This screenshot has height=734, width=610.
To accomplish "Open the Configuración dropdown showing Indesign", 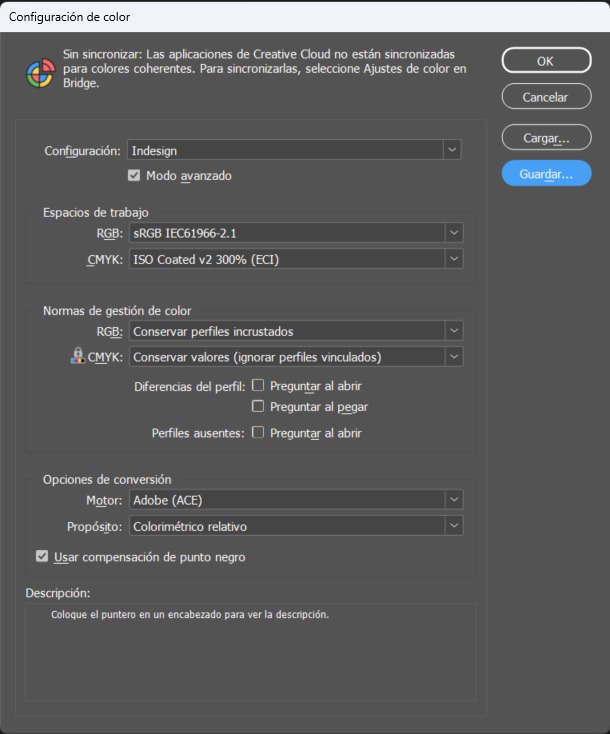I will [x=294, y=150].
